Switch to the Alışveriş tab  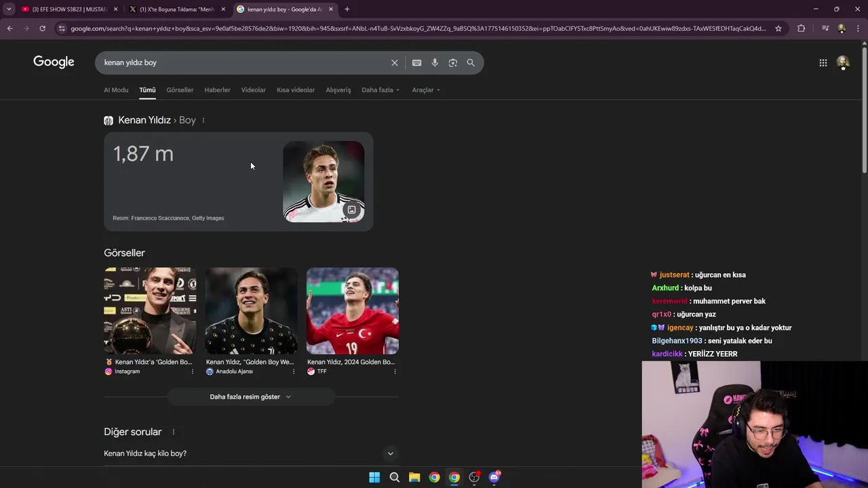tap(338, 89)
